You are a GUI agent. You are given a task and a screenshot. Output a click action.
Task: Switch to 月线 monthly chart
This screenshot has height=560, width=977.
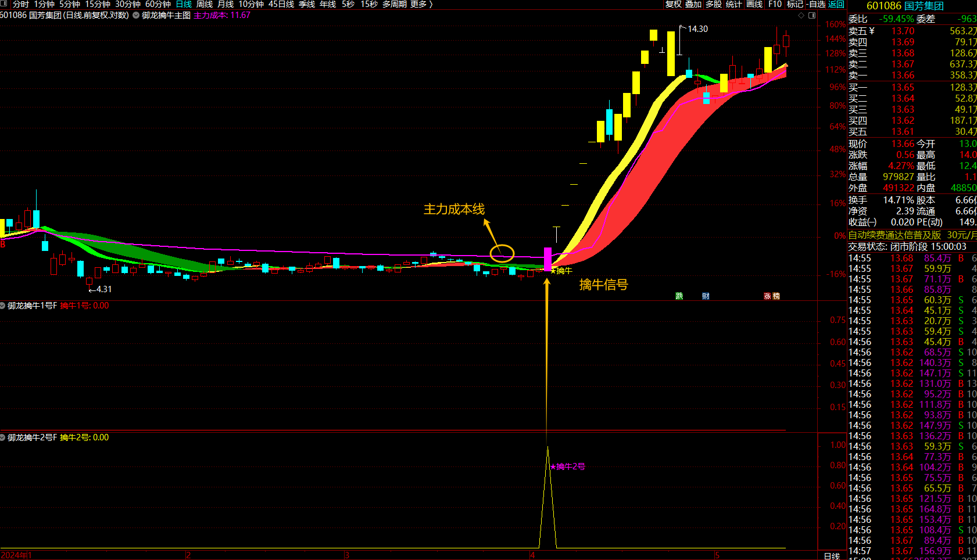click(226, 4)
